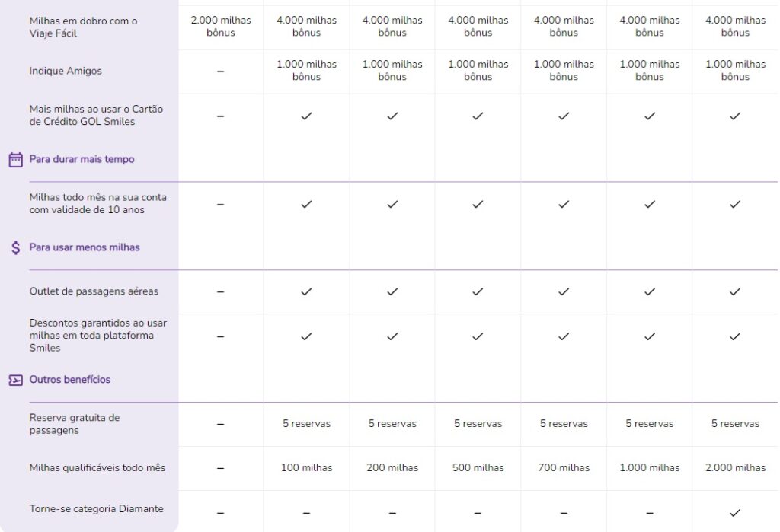Click the Reserva gratuita de passagens label
Screen dimensions: 780x532
tap(75, 424)
